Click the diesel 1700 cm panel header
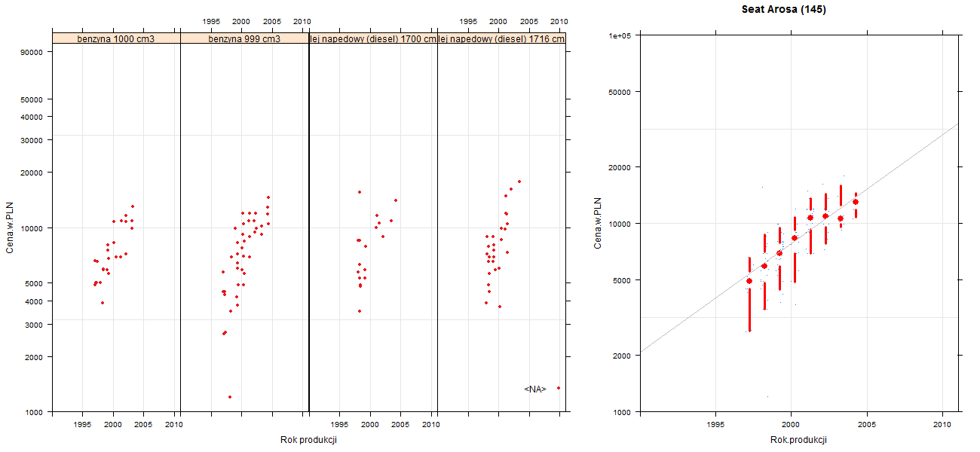Image resolution: width=980 pixels, height=452 pixels. pos(373,38)
